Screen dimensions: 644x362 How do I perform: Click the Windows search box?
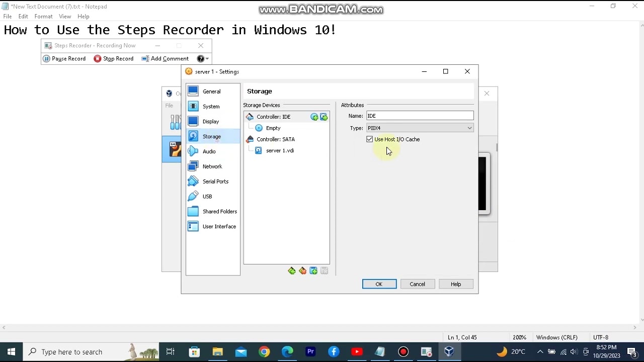[92, 352]
